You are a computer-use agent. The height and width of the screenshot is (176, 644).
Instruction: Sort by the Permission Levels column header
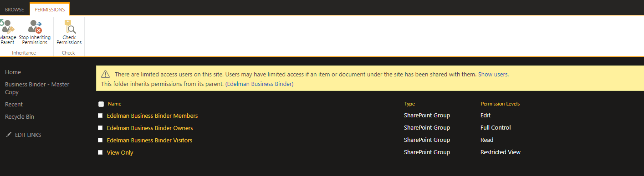tap(500, 104)
